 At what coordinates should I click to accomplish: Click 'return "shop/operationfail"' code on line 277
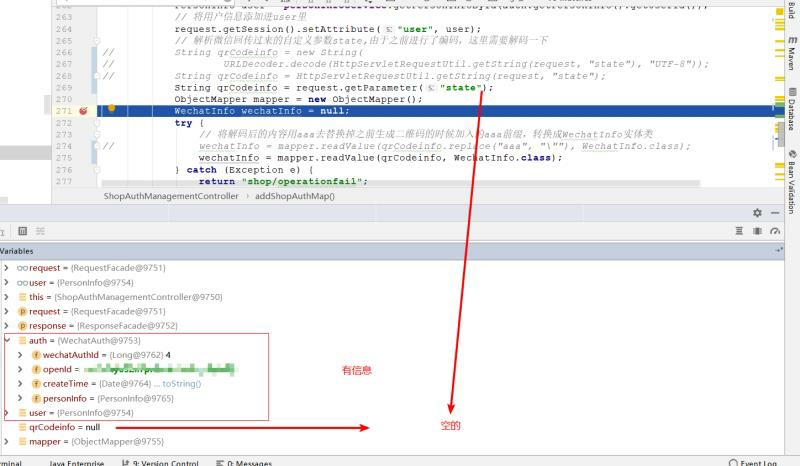click(283, 181)
